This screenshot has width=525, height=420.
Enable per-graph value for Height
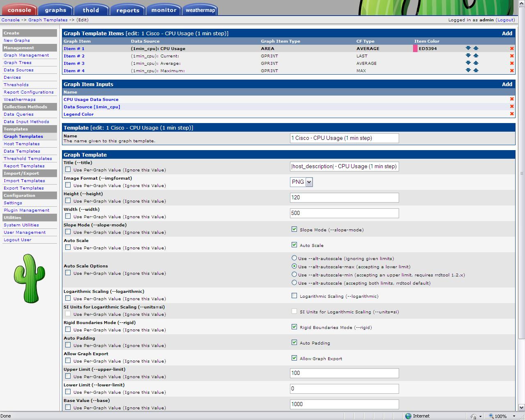[68, 201]
